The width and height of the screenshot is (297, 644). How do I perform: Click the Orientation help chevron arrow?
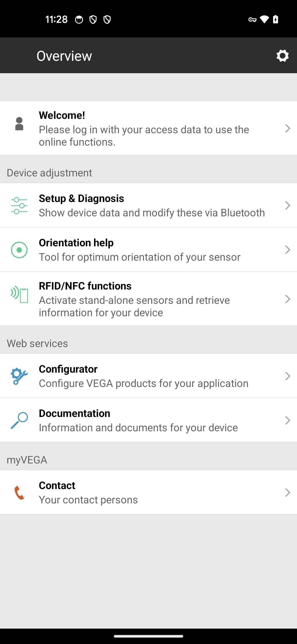click(x=287, y=250)
